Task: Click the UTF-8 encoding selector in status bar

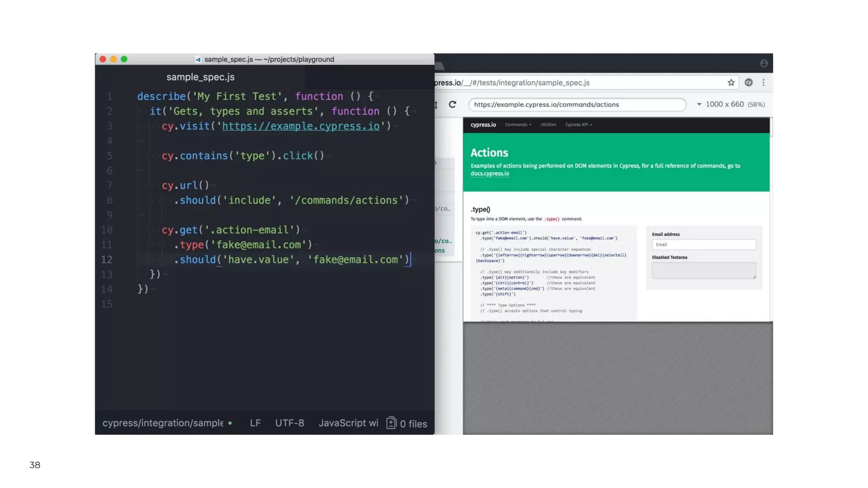Action: 289,423
